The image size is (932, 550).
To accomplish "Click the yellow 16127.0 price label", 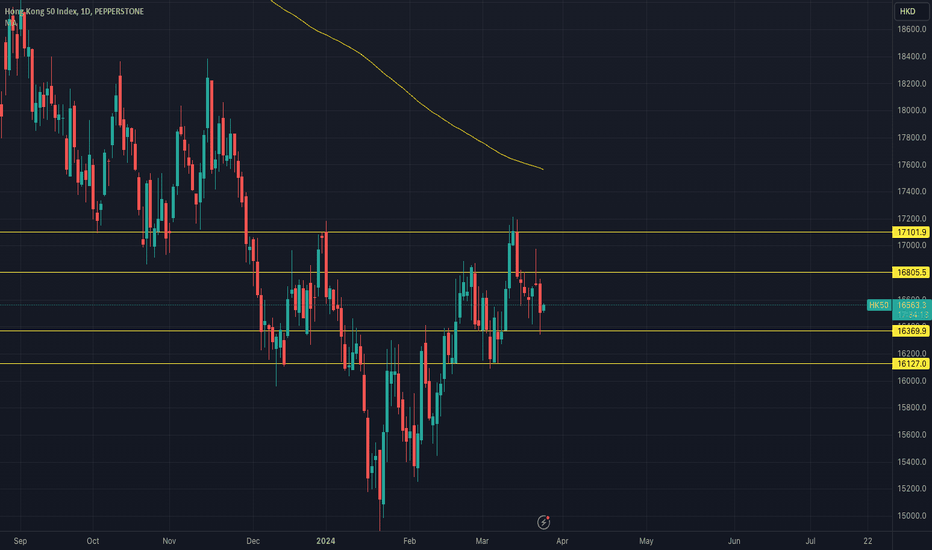I will pyautogui.click(x=911, y=363).
